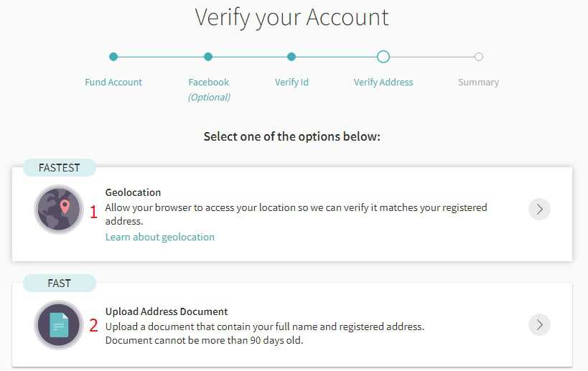Image resolution: width=588 pixels, height=371 pixels.
Task: Click the Upload Address Document file icon
Action: pyautogui.click(x=60, y=325)
